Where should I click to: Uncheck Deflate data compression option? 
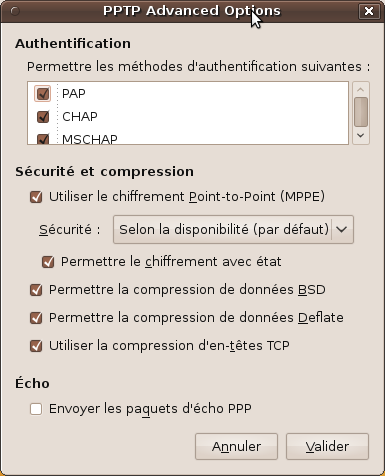[x=36, y=318]
